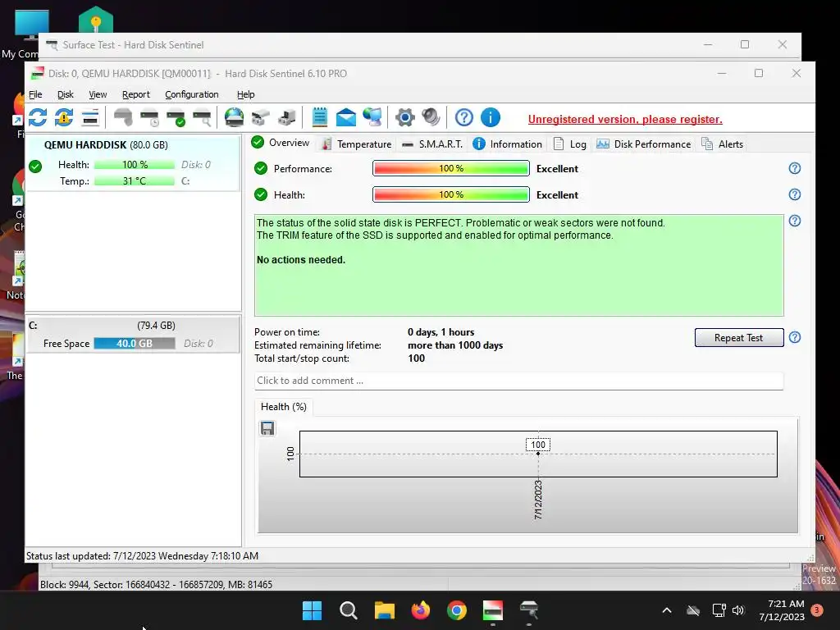Screen dimensions: 840x630
Task: Click the second stacked drives toolbar icon
Action: (286, 117)
